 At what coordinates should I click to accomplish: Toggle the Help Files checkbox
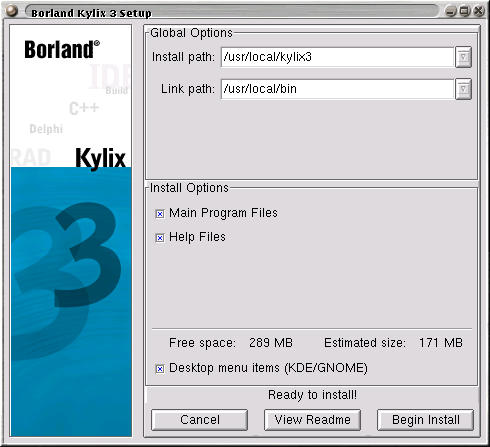[160, 238]
